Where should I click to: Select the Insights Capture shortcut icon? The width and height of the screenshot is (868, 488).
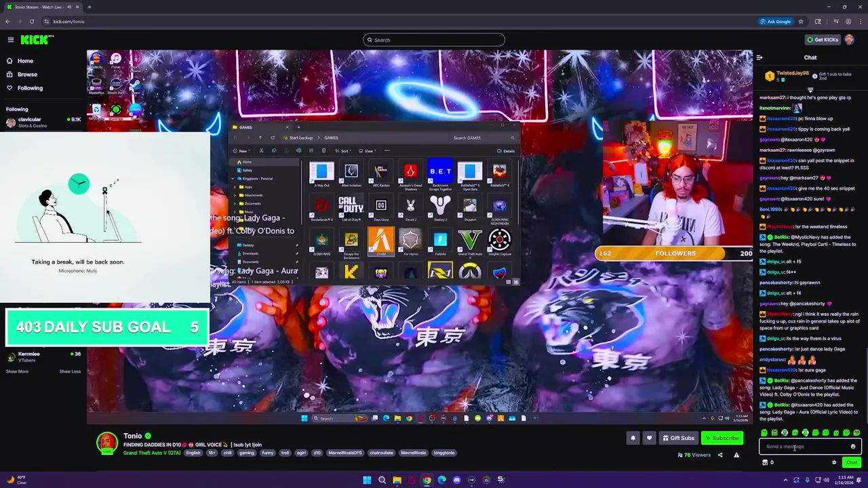500,243
